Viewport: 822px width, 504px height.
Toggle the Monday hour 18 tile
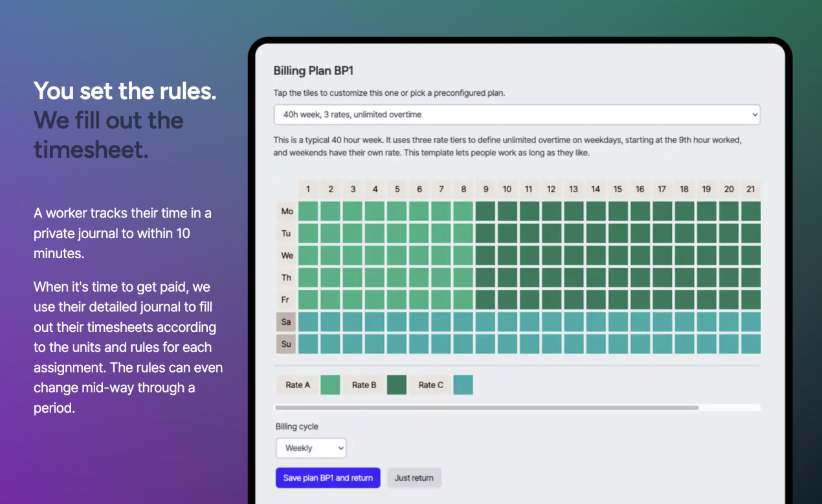tap(685, 212)
